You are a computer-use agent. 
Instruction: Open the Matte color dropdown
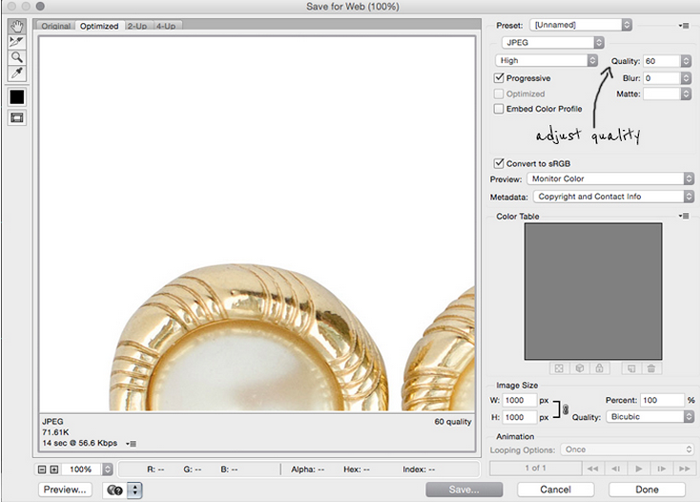coord(667,94)
